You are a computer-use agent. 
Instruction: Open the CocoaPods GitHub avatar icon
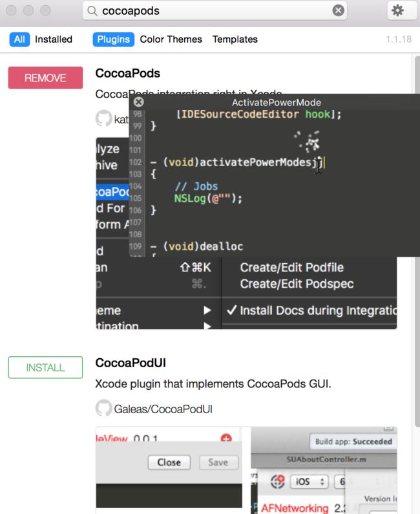103,118
